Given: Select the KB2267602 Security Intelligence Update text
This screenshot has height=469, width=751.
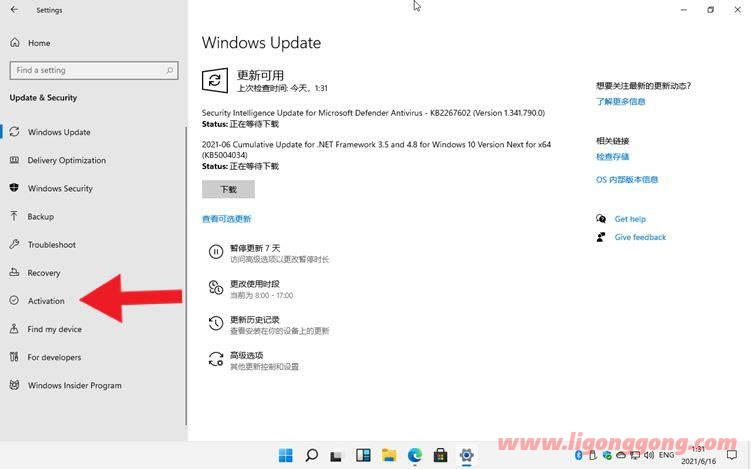Looking at the screenshot, I should [x=373, y=113].
